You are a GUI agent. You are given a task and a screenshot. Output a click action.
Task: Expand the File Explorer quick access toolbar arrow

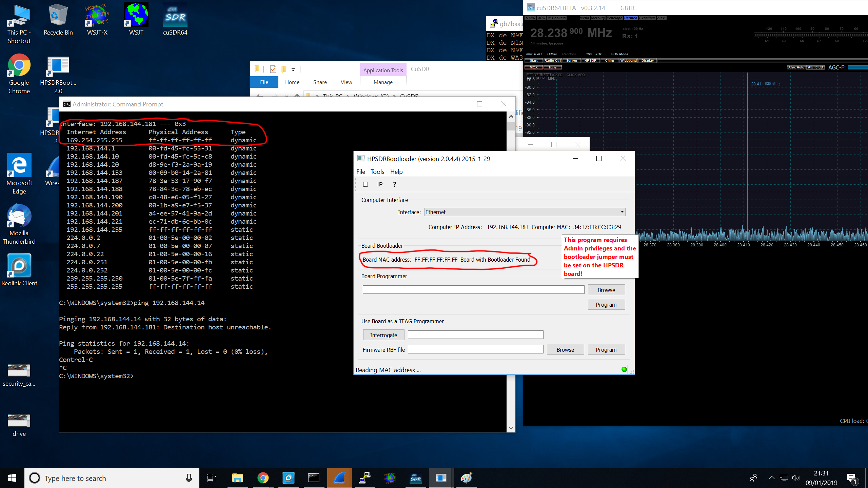pyautogui.click(x=293, y=70)
